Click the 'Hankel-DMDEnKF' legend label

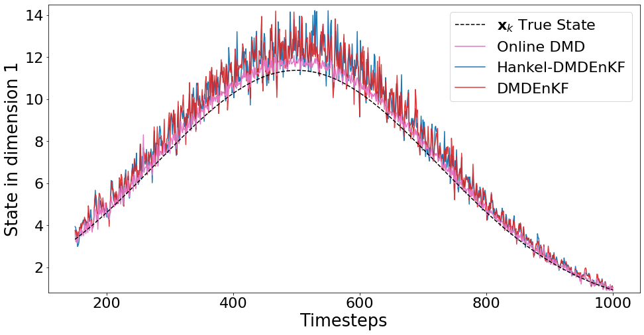coord(561,68)
